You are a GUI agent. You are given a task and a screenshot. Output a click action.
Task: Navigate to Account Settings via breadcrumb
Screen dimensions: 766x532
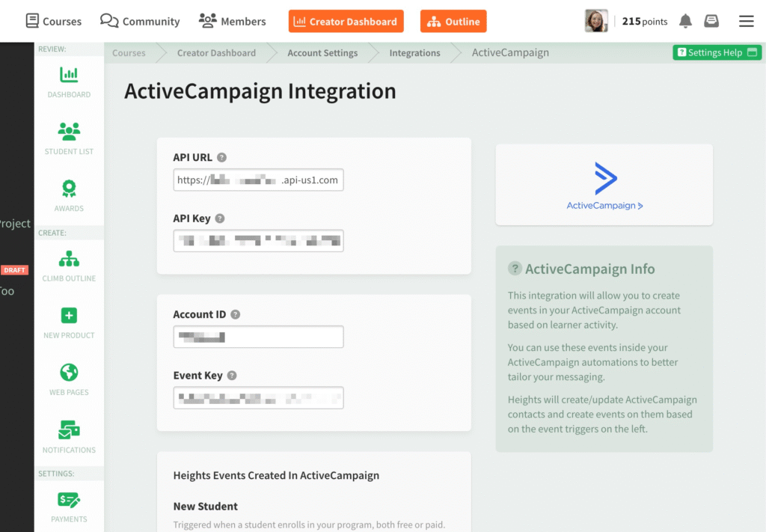pyautogui.click(x=322, y=53)
